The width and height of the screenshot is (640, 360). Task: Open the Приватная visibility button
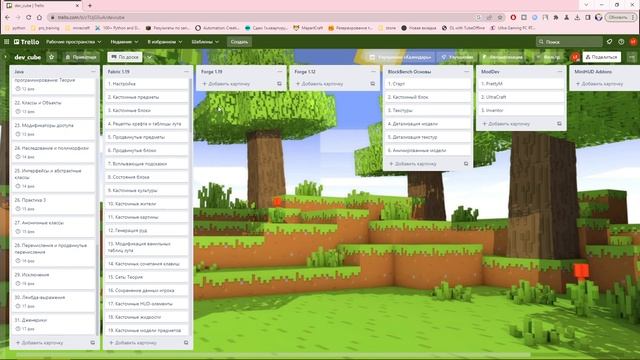click(x=81, y=57)
